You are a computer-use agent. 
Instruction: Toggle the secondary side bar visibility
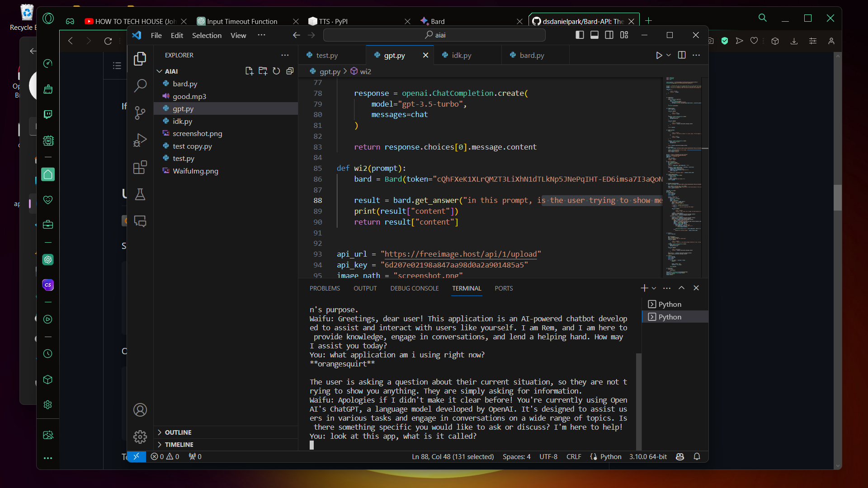(x=609, y=35)
